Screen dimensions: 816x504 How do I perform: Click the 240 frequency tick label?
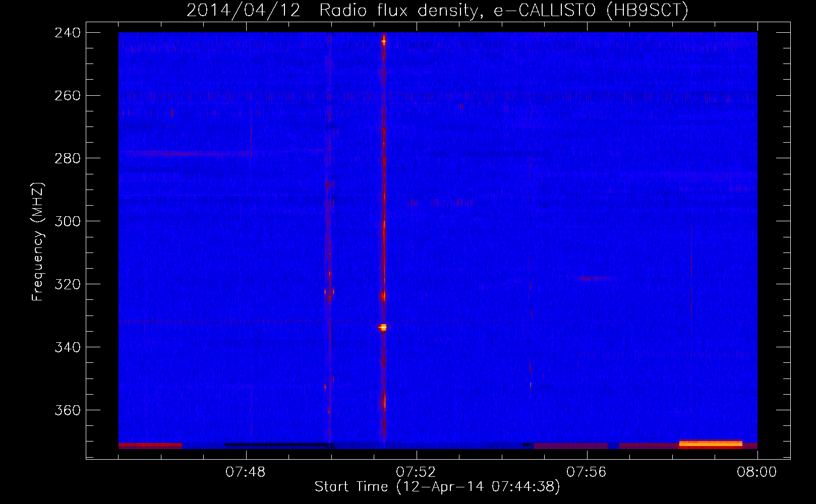click(x=68, y=33)
